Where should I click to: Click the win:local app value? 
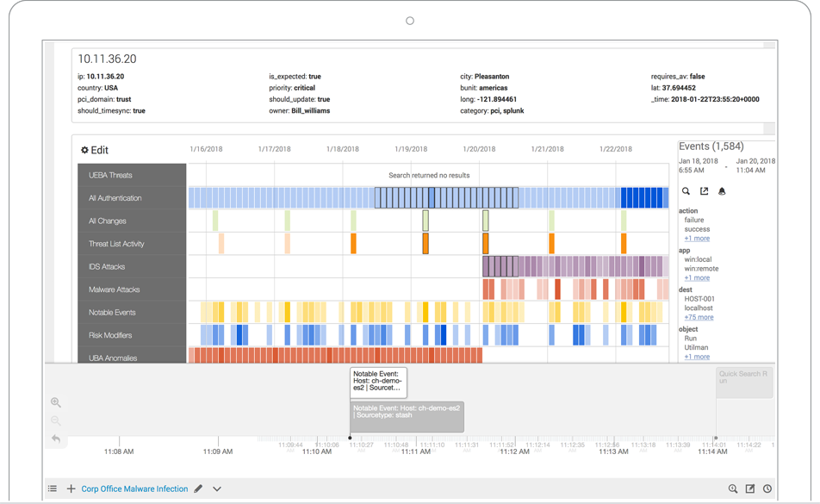coord(699,259)
